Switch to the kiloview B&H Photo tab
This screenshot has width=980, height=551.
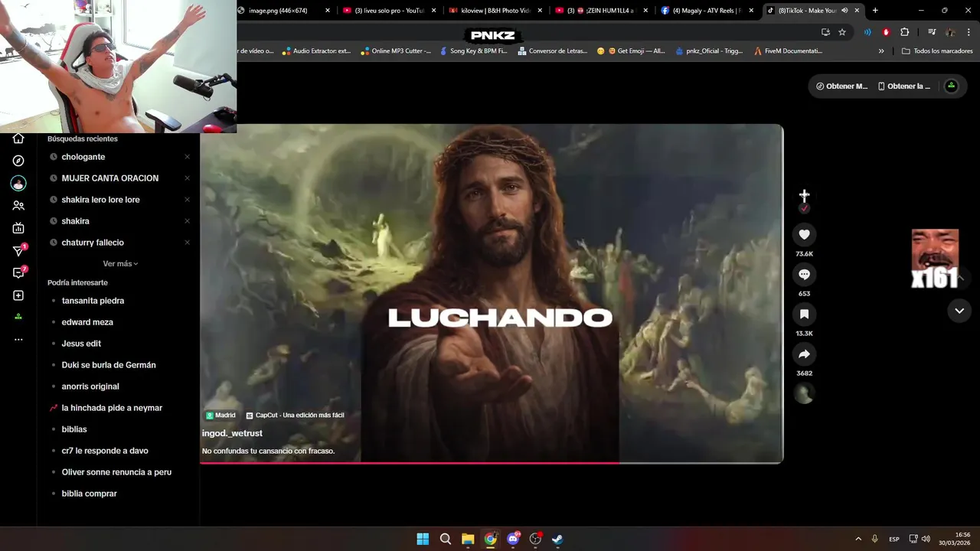pos(495,11)
